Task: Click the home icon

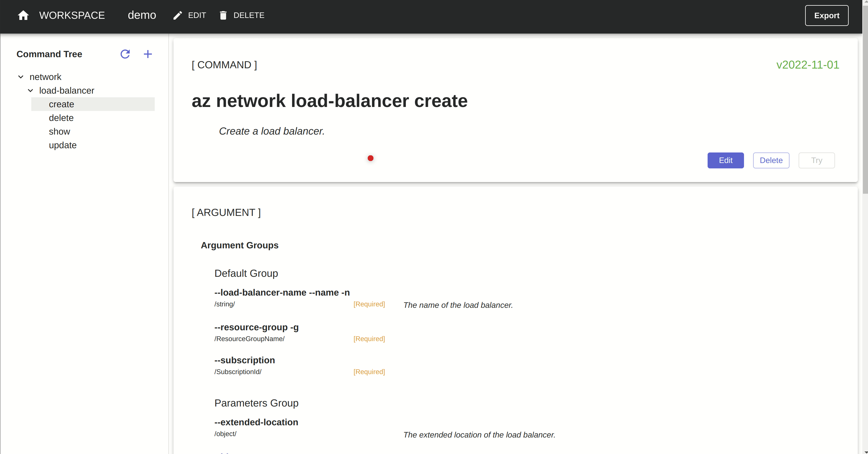Action: [23, 15]
